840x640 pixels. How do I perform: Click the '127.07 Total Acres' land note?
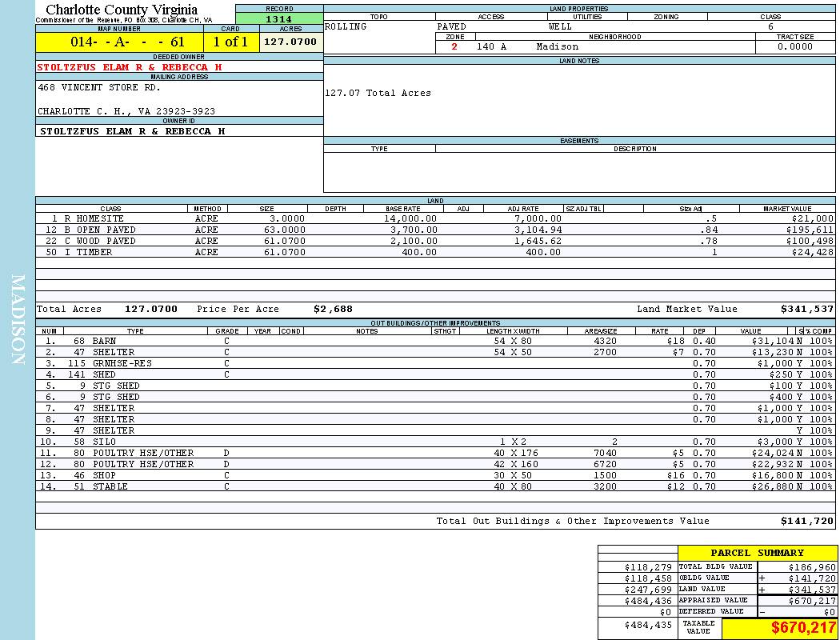(x=378, y=93)
